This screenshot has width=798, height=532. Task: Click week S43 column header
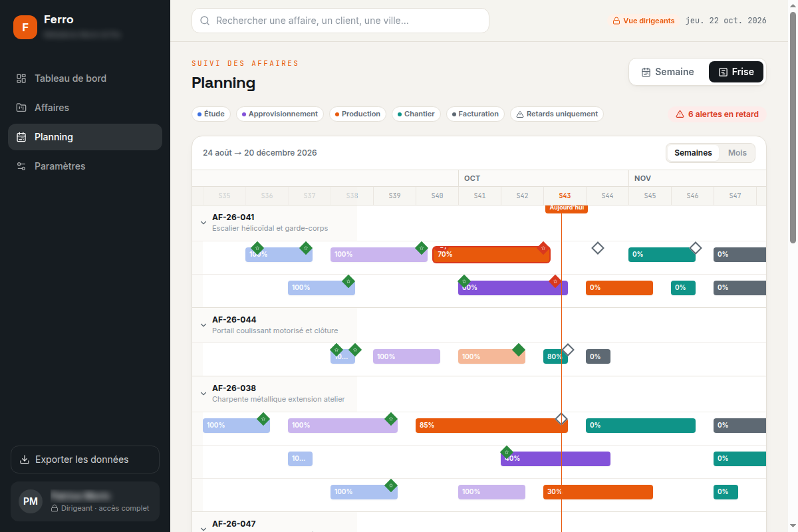pyautogui.click(x=565, y=196)
